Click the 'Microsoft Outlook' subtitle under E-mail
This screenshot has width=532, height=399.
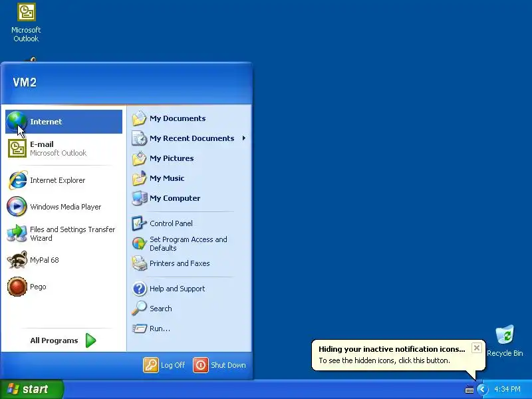pyautogui.click(x=58, y=153)
